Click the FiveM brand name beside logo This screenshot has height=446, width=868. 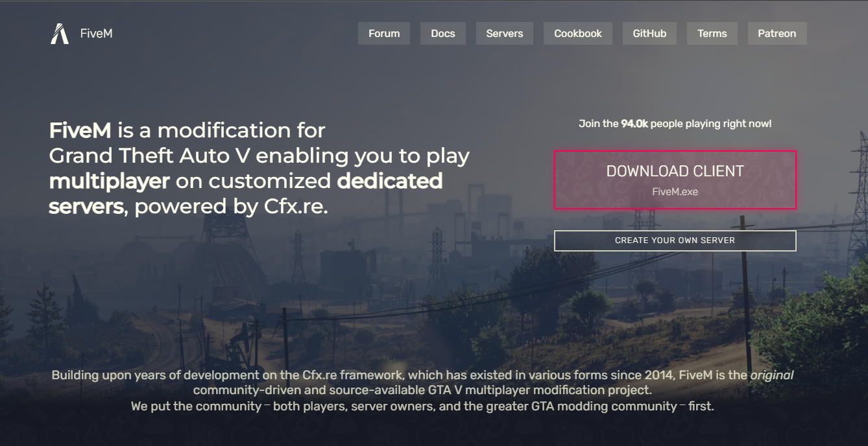(x=97, y=34)
